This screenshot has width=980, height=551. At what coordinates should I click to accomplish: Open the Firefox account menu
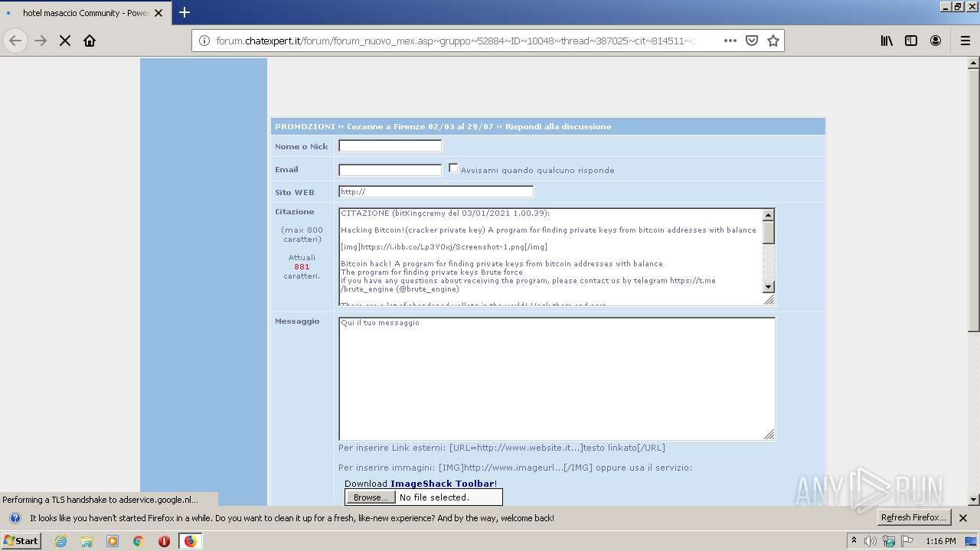click(x=936, y=41)
